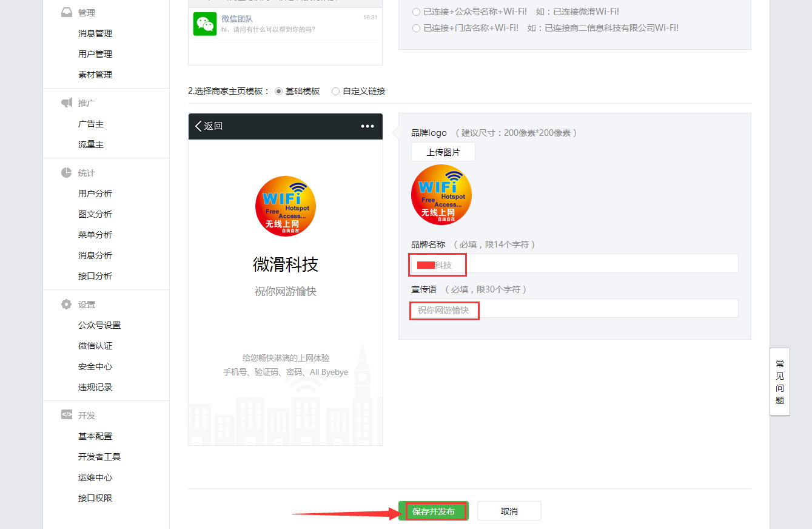The width and height of the screenshot is (812, 529).
Task: Go to 公众号设置 page
Action: coord(99,325)
